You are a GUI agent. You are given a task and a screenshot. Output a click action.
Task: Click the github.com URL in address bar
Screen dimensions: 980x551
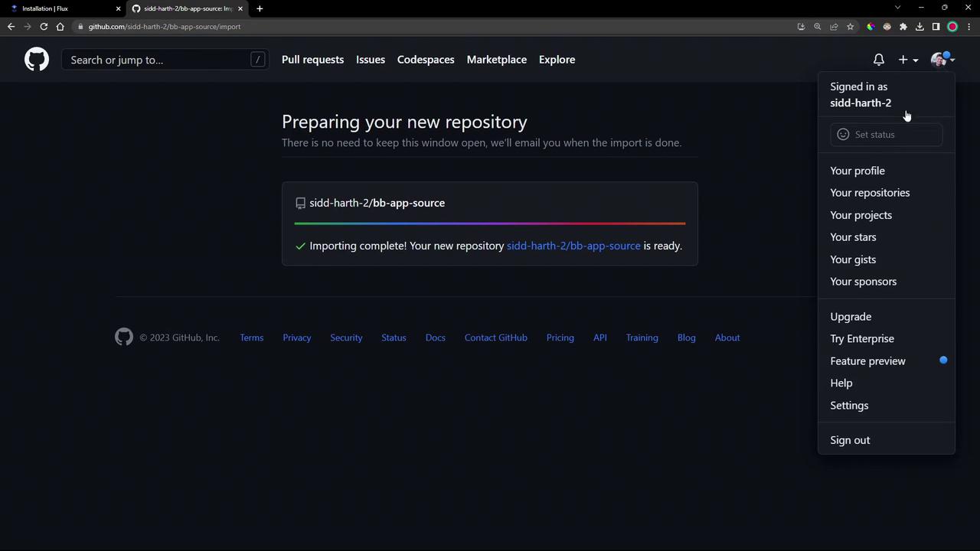pos(164,27)
